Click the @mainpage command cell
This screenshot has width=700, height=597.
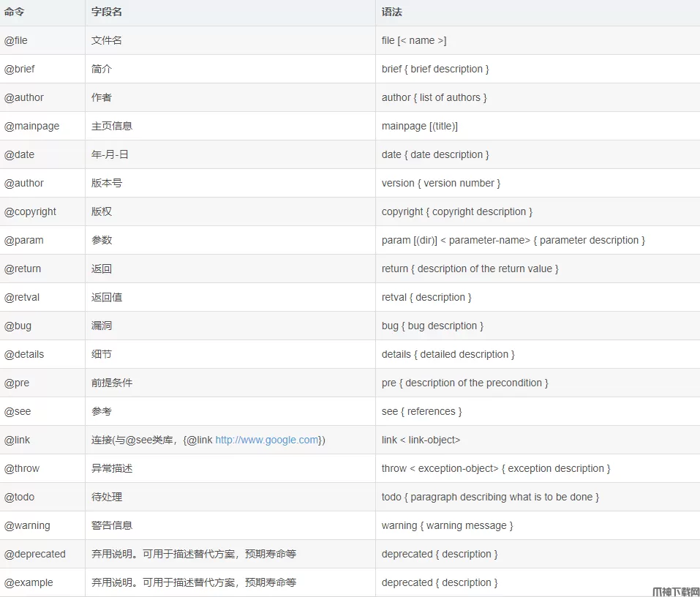(32, 126)
